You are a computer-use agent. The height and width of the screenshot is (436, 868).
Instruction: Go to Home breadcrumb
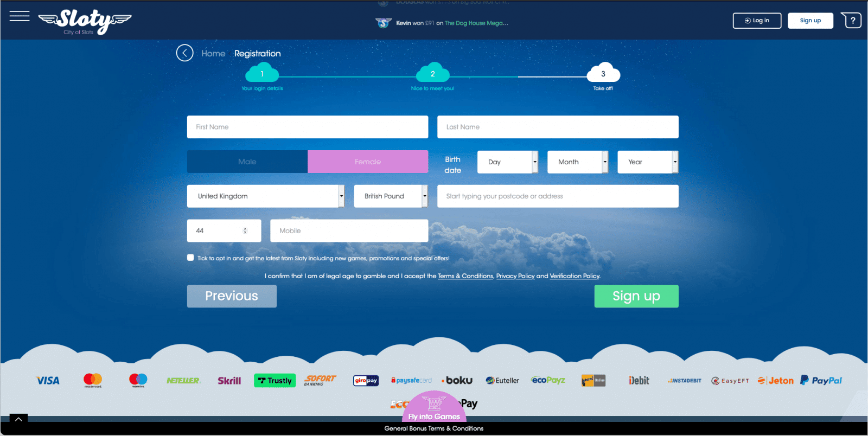coord(213,53)
